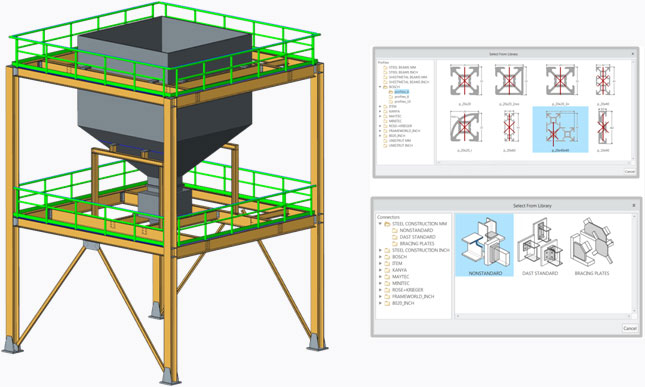Image resolution: width=645 pixels, height=387 pixels.
Task: Select the NONSTANDARD connector thumbnail
Action: coord(485,245)
